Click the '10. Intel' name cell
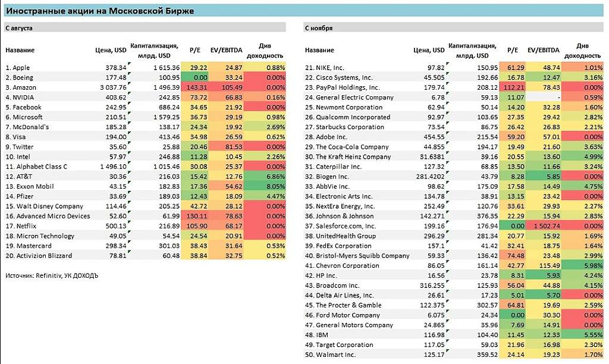The image size is (609, 364). click(x=17, y=156)
